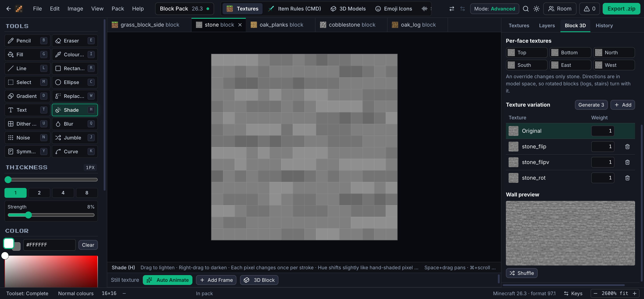Open the Bottom face texture picker

point(570,53)
